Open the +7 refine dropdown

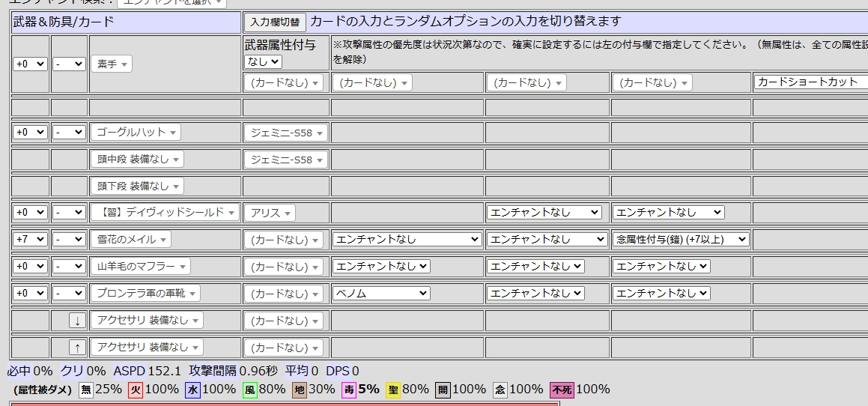coord(31,239)
